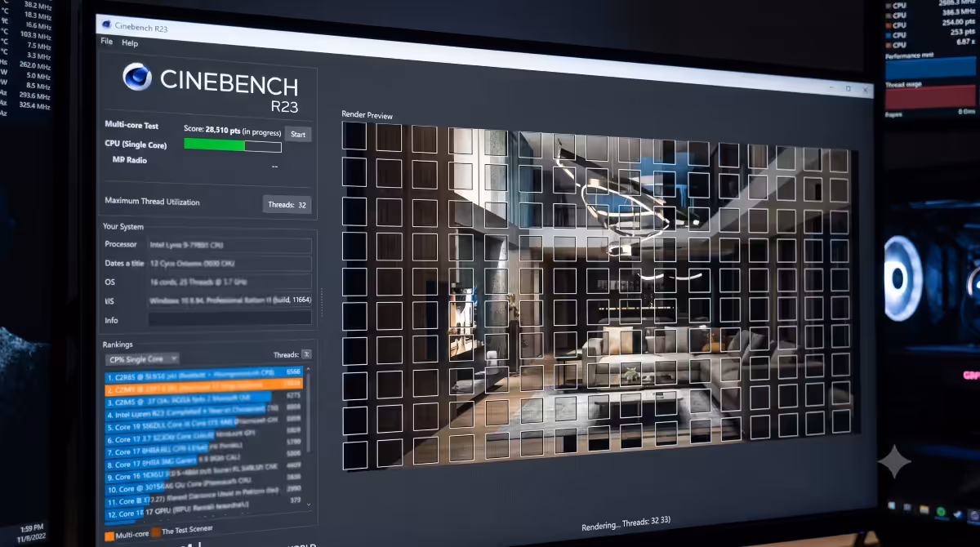Image resolution: width=980 pixels, height=547 pixels.
Task: Click the rankings scrollbar down arrow
Action: pyautogui.click(x=308, y=505)
